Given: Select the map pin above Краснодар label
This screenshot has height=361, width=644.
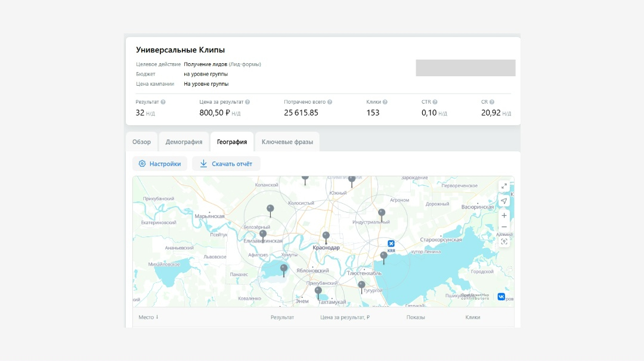Looking at the screenshot, I should point(326,236).
